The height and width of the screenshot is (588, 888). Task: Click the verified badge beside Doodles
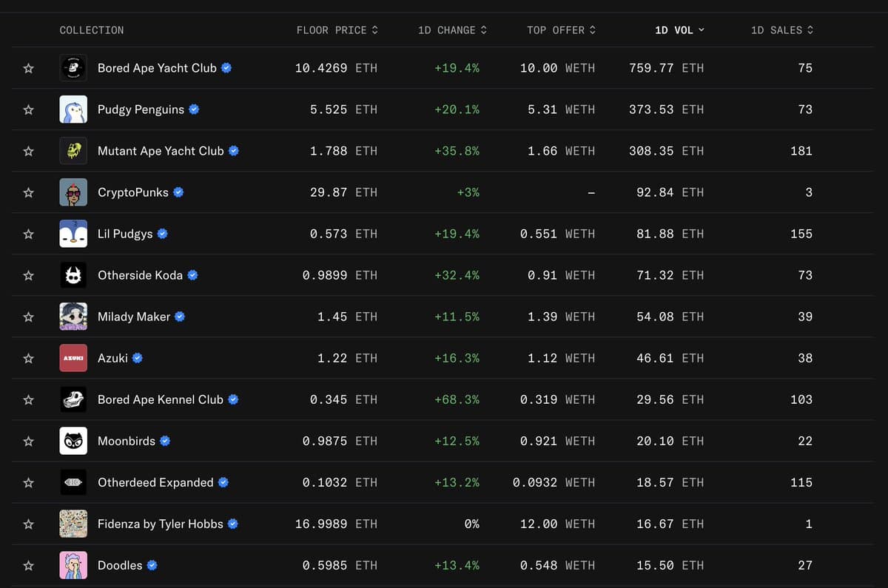[152, 565]
